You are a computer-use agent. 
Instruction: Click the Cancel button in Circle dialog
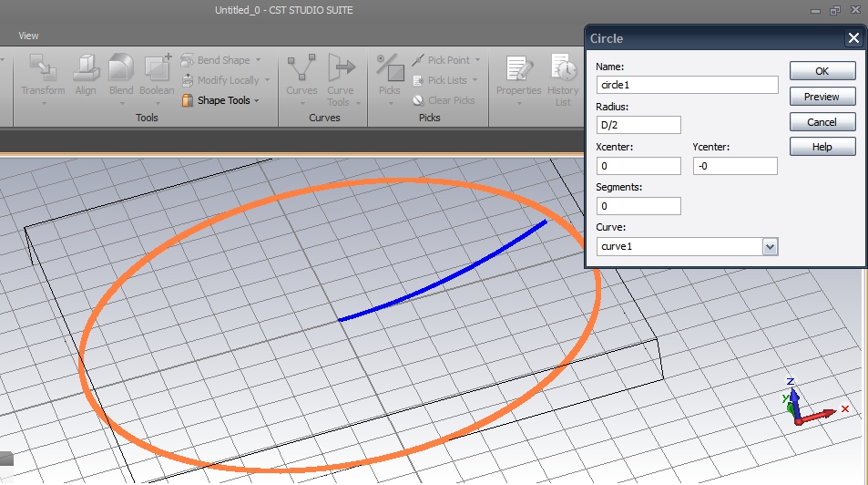(x=822, y=122)
